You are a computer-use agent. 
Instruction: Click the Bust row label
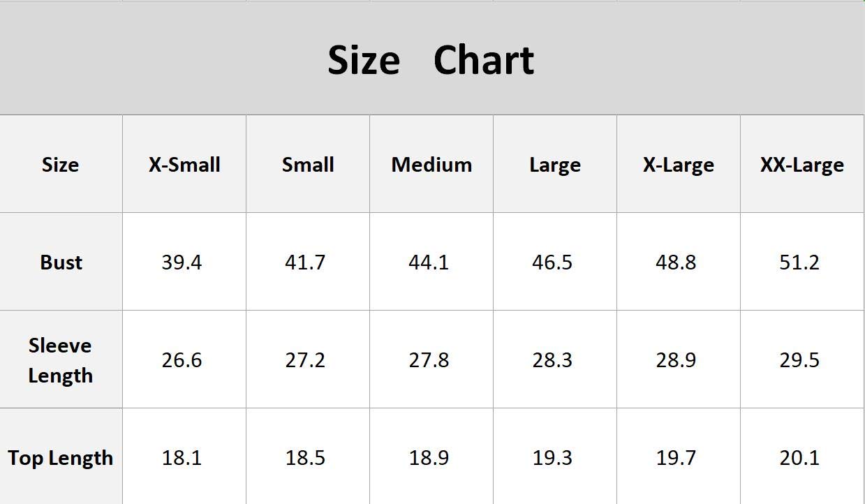(61, 262)
